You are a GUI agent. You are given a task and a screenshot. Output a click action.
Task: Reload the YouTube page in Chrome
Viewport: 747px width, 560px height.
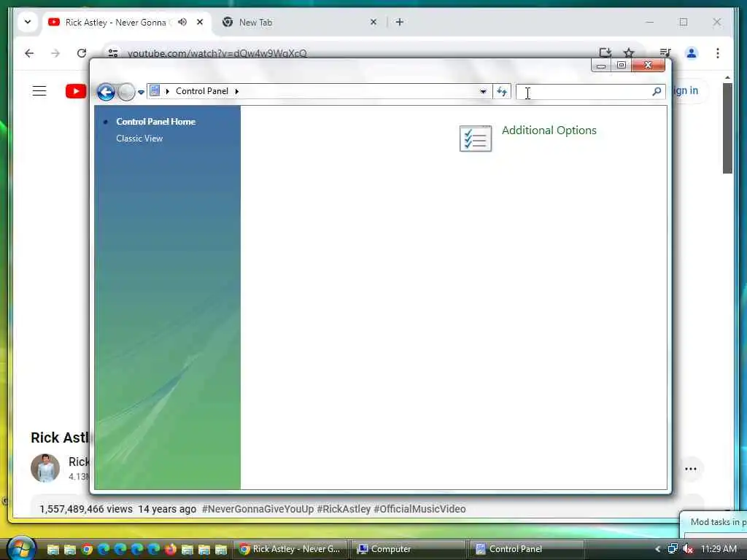(82, 53)
